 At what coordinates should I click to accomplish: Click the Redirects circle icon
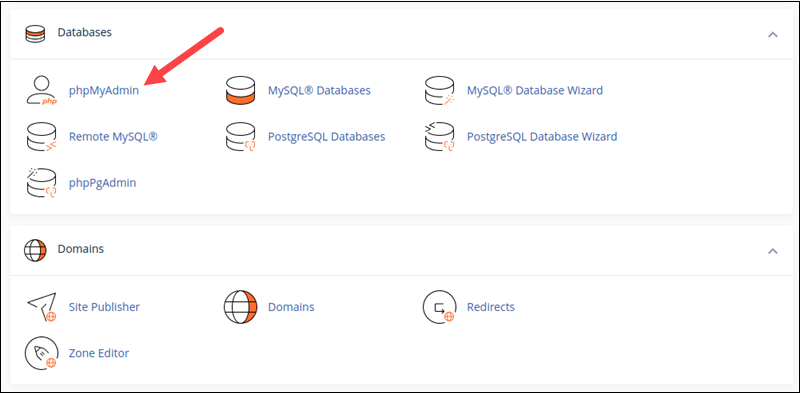(x=439, y=307)
